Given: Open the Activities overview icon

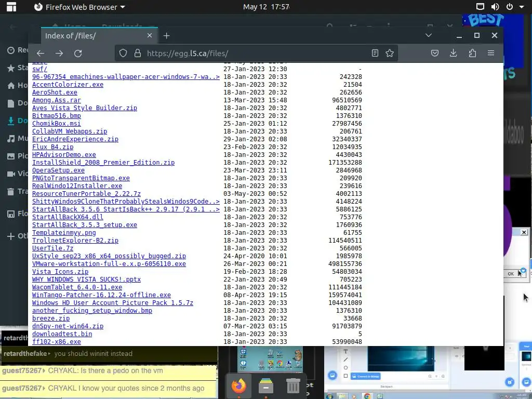Looking at the screenshot, I should [x=11, y=7].
